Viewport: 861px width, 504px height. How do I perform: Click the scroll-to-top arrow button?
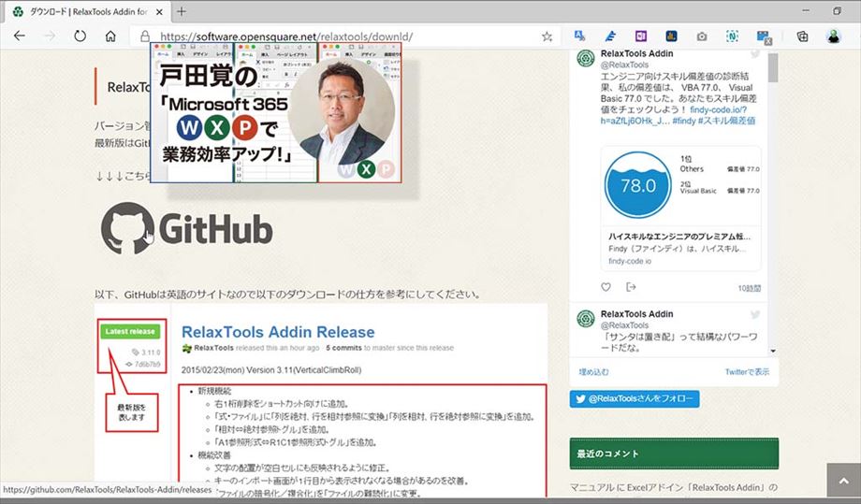click(844, 481)
